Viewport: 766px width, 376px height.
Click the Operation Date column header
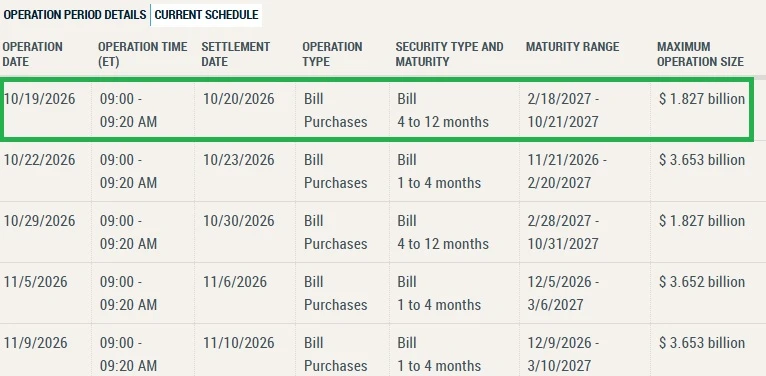tap(33, 54)
